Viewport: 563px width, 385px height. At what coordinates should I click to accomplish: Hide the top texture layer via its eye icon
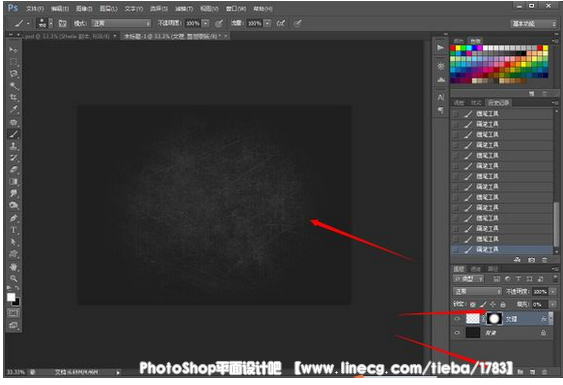pyautogui.click(x=457, y=319)
